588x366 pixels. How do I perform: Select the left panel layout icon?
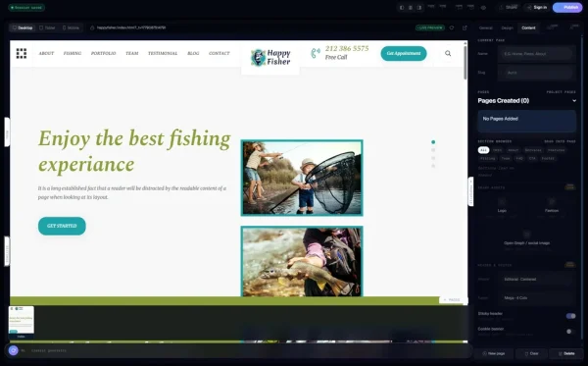(x=402, y=8)
